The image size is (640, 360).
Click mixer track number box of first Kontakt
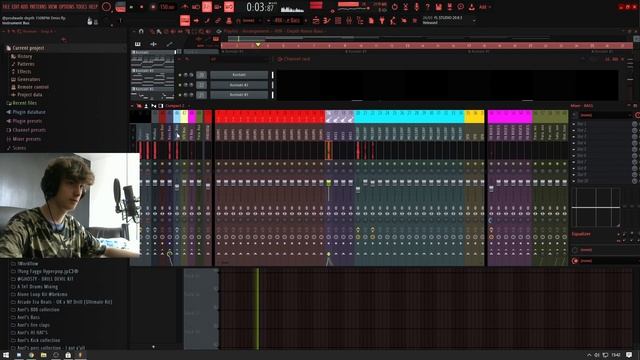pos(201,75)
